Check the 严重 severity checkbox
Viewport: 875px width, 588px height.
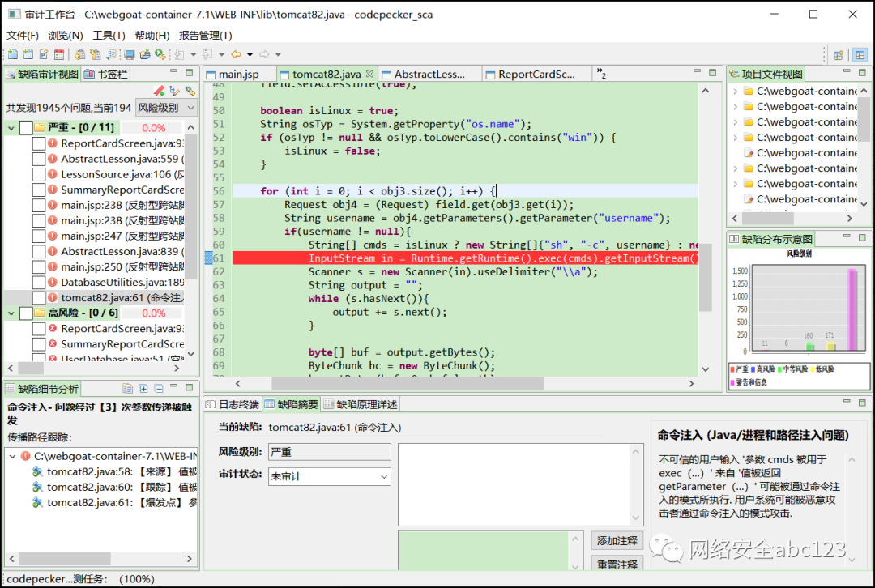(x=26, y=128)
